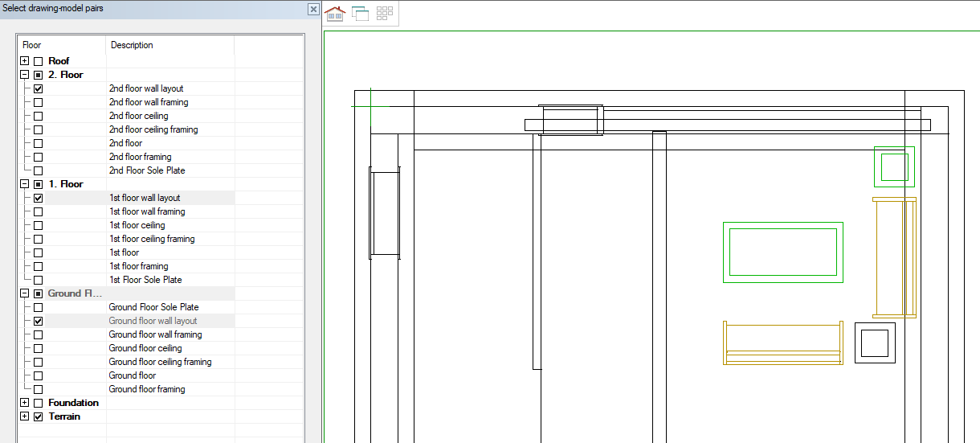
Task: Click the house icon in the toolbar
Action: click(335, 14)
